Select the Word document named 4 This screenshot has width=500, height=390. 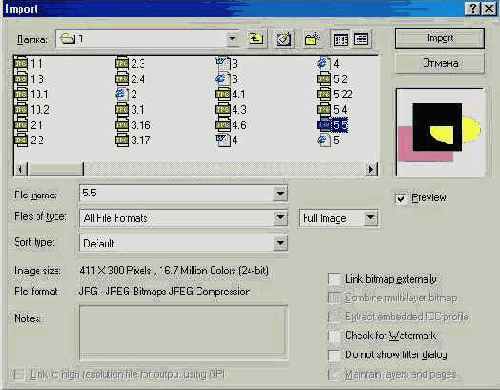[227, 140]
